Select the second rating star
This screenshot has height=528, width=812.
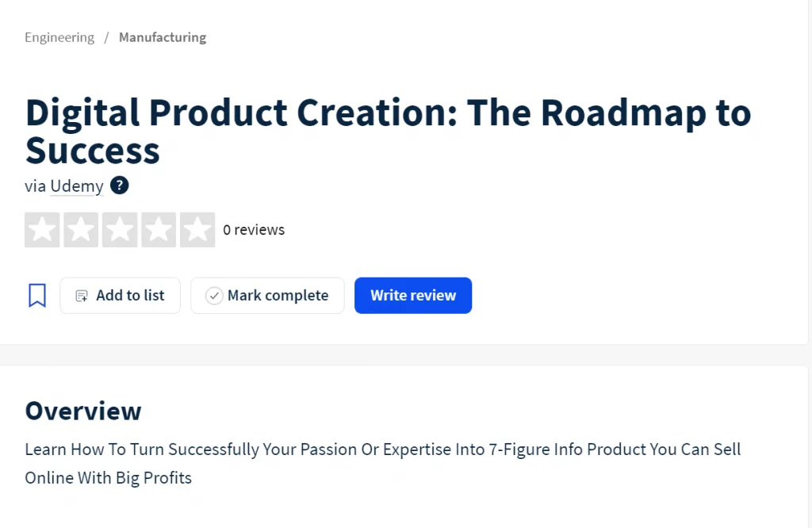click(x=81, y=229)
